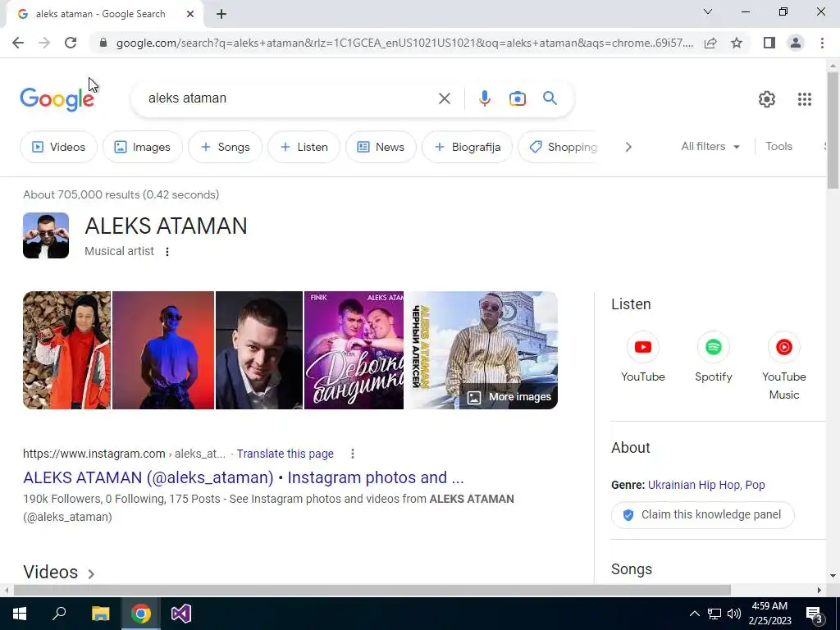840x630 pixels.
Task: Add Biografija to the search
Action: [467, 147]
